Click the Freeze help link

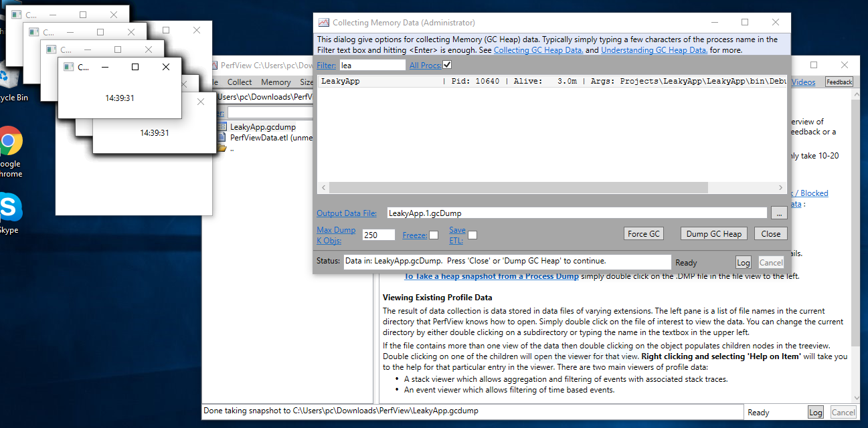[x=415, y=235]
